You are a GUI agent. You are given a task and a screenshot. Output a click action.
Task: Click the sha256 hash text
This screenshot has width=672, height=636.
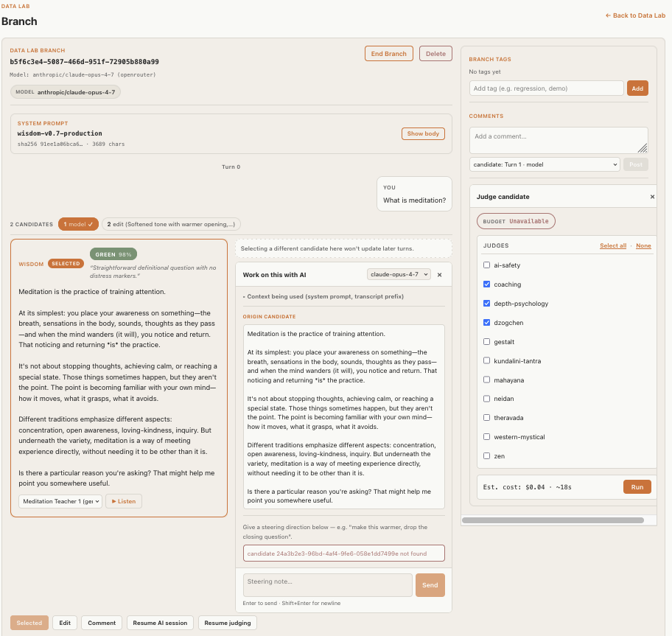pyautogui.click(x=50, y=144)
